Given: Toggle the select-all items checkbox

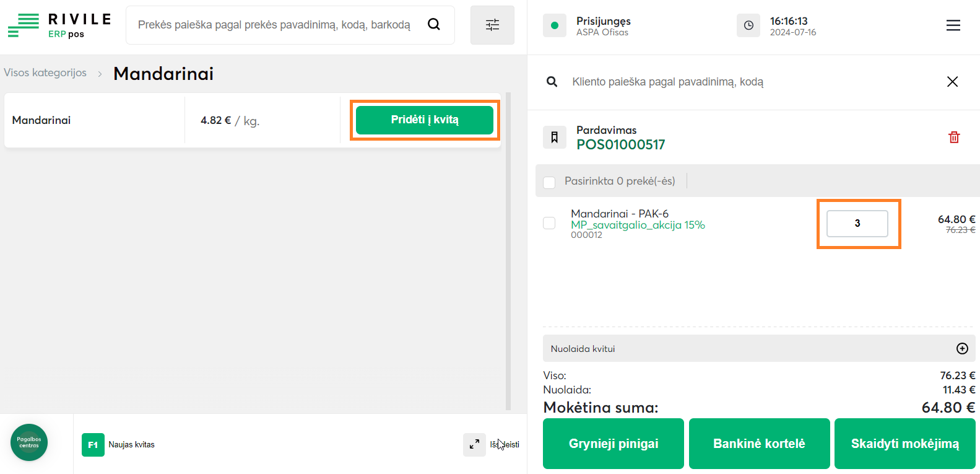Looking at the screenshot, I should [x=549, y=182].
